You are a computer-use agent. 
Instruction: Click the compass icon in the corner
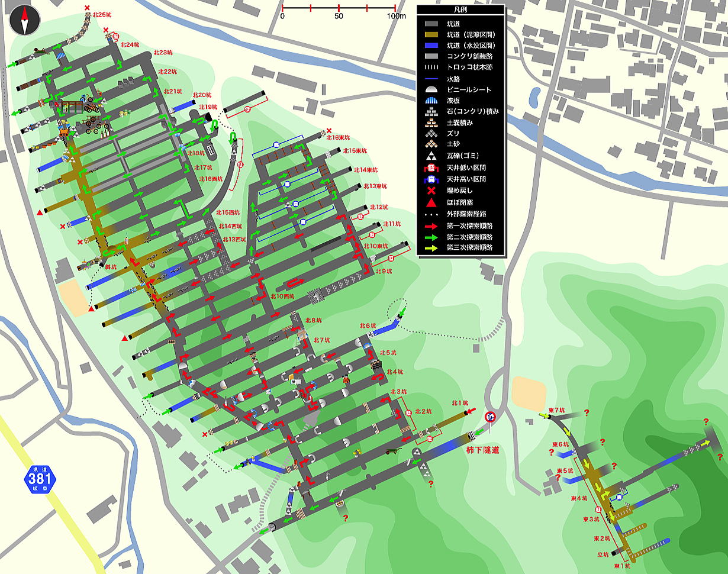coord(24,20)
